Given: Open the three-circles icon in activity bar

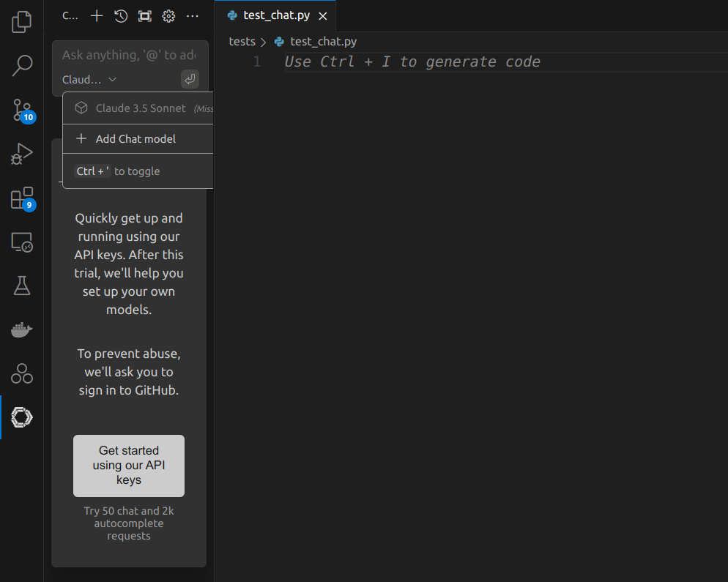Looking at the screenshot, I should 21,373.
